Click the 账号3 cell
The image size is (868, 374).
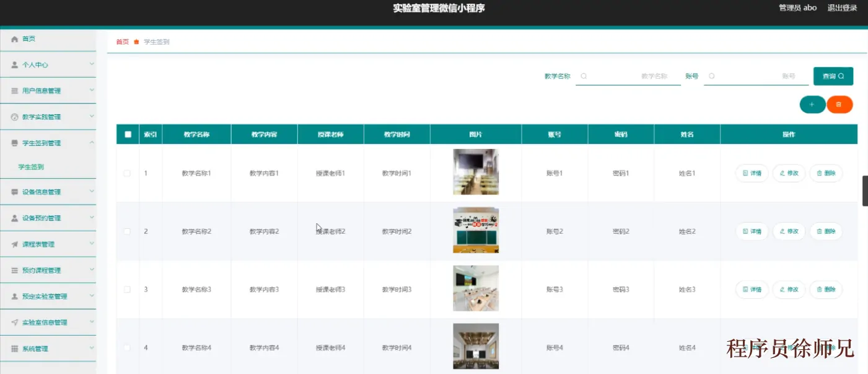pos(555,290)
